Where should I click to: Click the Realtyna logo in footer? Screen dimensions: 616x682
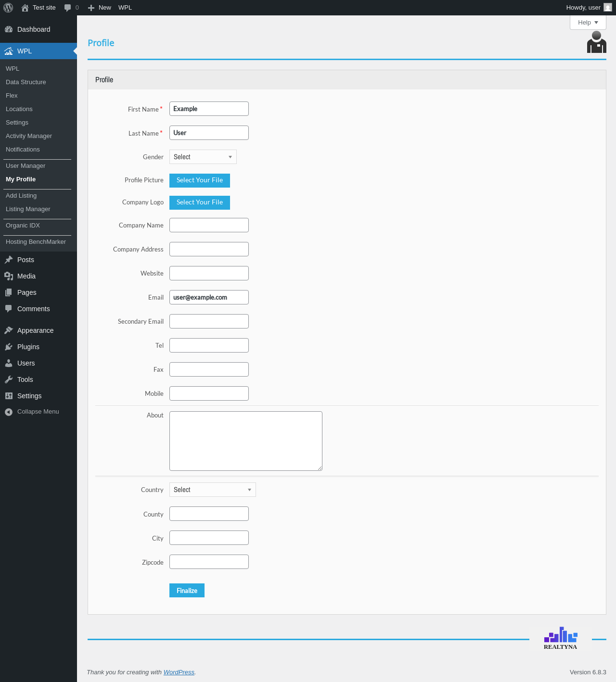(561, 639)
